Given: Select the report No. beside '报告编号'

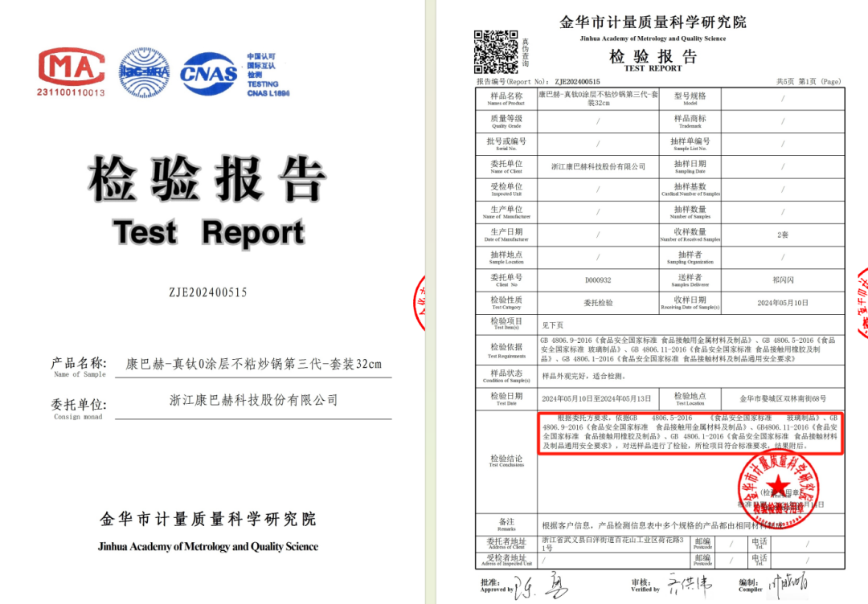Looking at the screenshot, I should (x=577, y=82).
